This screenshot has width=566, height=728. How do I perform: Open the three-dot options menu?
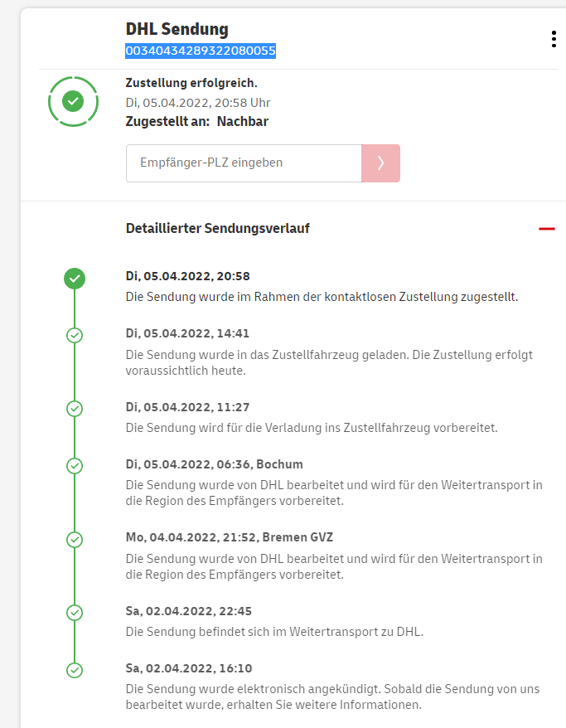click(554, 39)
